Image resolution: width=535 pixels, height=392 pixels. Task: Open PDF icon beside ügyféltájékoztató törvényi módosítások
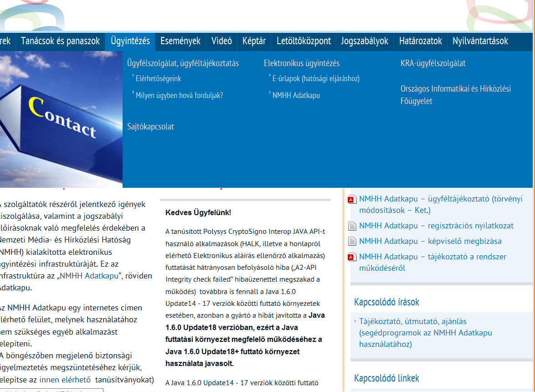coord(352,199)
